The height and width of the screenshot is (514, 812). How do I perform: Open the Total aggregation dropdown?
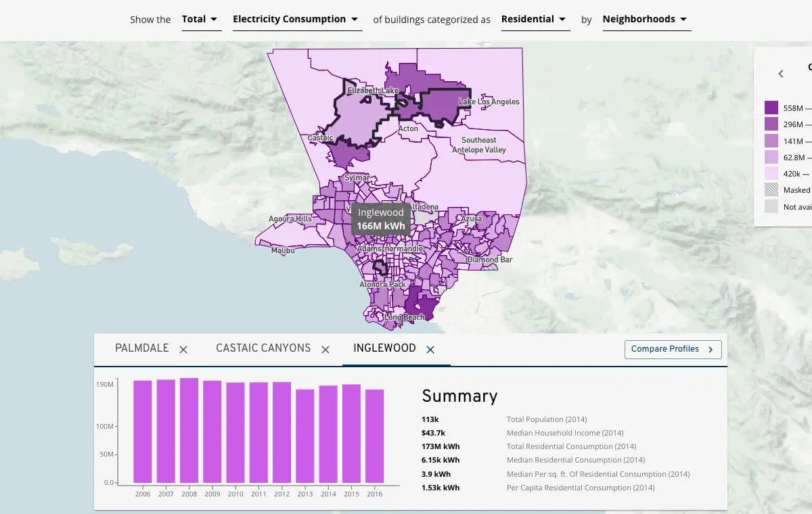201,20
